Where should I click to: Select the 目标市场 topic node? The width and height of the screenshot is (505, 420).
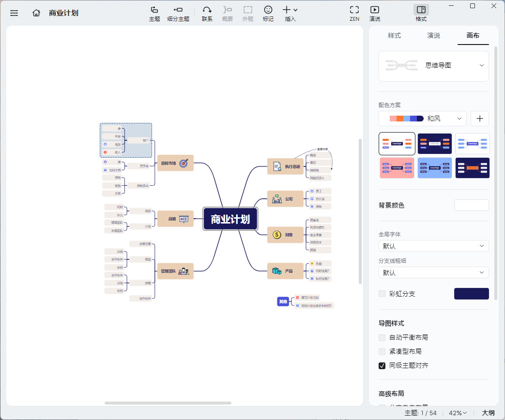tap(175, 163)
